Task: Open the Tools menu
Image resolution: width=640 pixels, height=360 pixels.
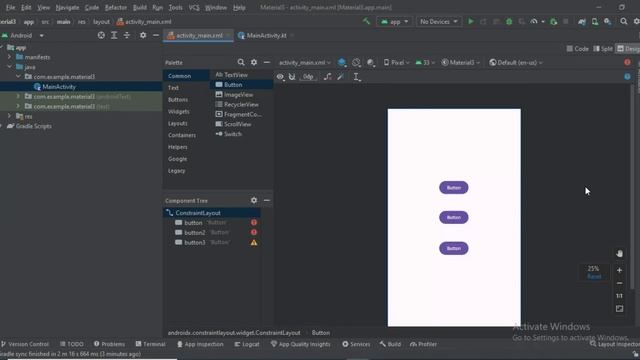Action: coord(176,7)
